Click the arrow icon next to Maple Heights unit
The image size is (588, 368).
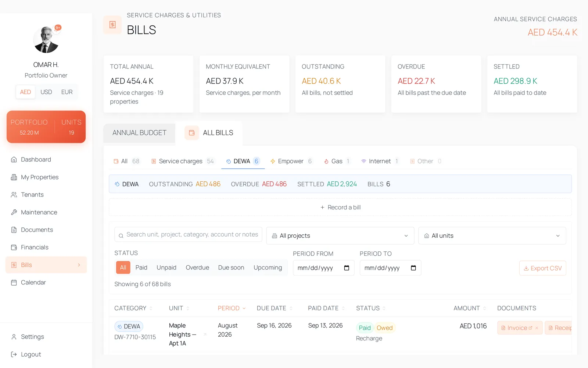[205, 335]
